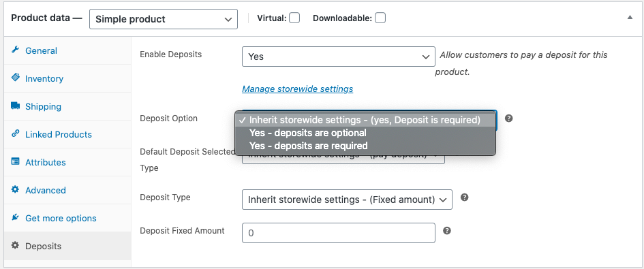
Task: Click the Deposit Fixed Amount input field
Action: coord(339,233)
